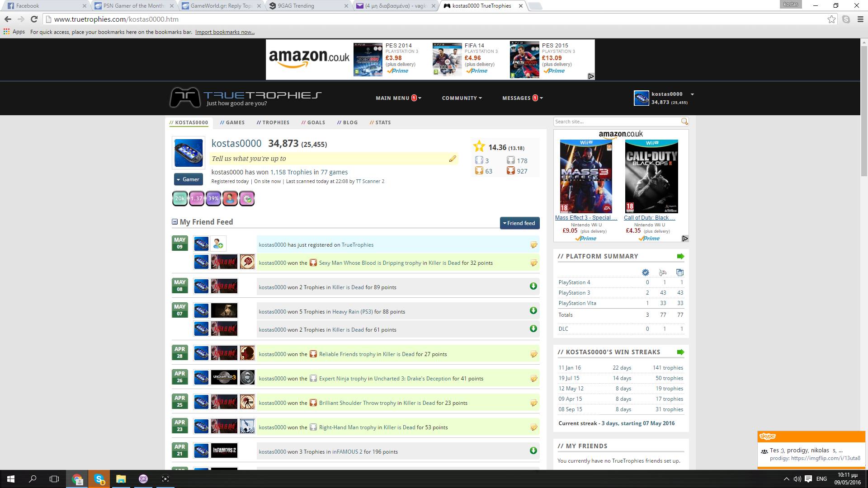Screen dimensions: 868x488
Task: Switch to the Goals tab
Action: coord(313,122)
